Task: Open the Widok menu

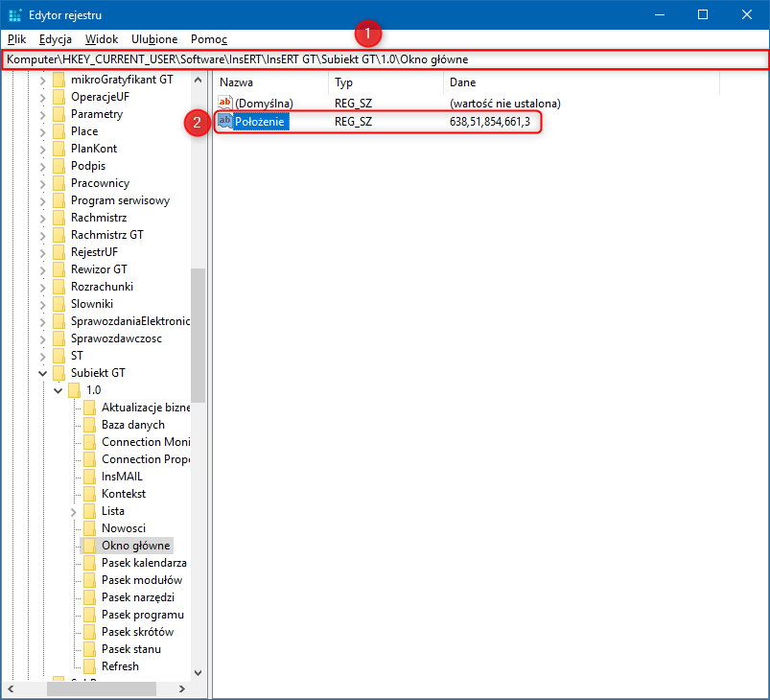Action: click(102, 39)
